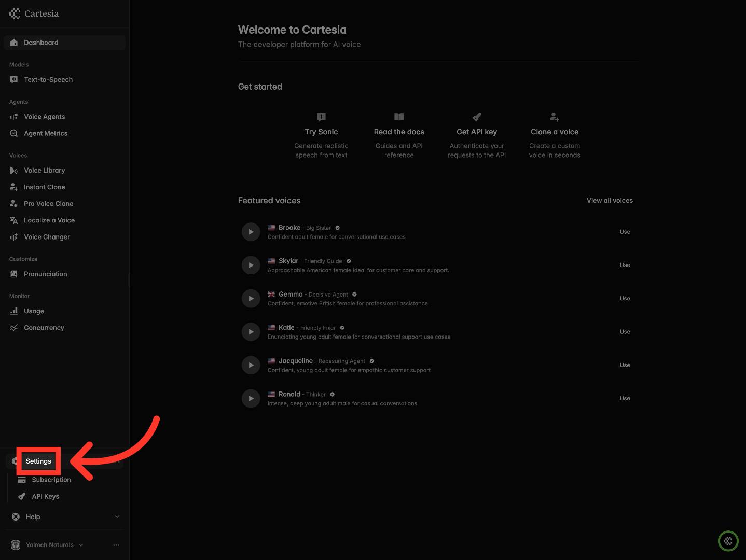This screenshot has height=560, width=746.
Task: Click the Cartesia logo icon
Action: point(15,13)
